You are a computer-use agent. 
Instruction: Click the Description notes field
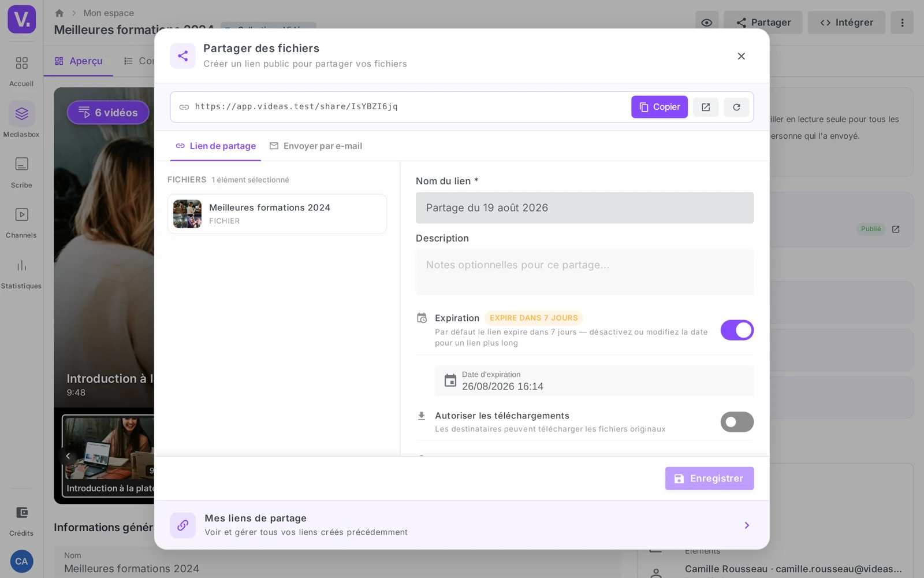click(584, 272)
